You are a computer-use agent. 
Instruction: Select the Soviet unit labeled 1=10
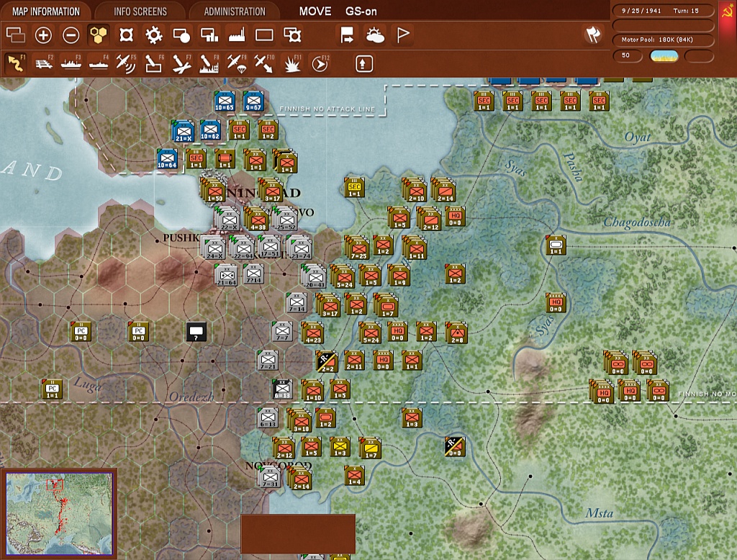[312, 390]
